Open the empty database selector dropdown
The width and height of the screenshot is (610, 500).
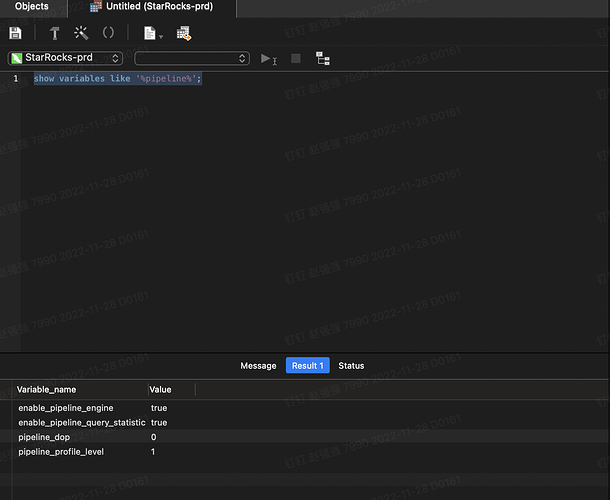(191, 58)
